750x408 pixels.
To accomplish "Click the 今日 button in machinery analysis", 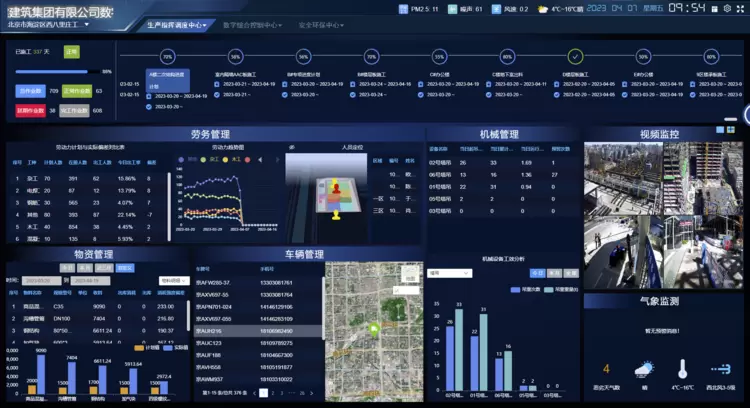I will (x=535, y=272).
